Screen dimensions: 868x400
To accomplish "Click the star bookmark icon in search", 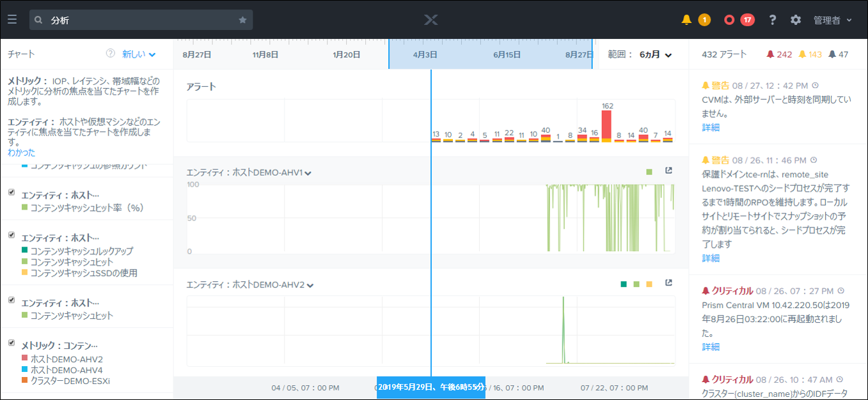I will click(242, 20).
